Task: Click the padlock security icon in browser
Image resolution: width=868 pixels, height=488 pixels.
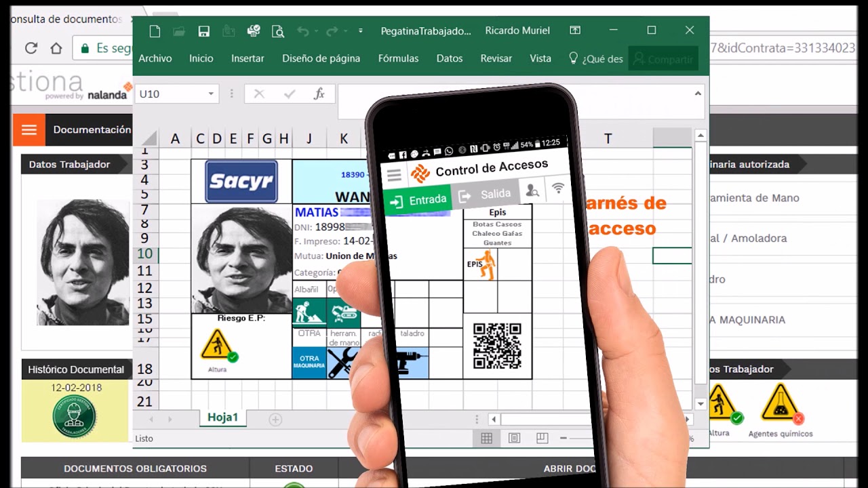Action: [85, 48]
